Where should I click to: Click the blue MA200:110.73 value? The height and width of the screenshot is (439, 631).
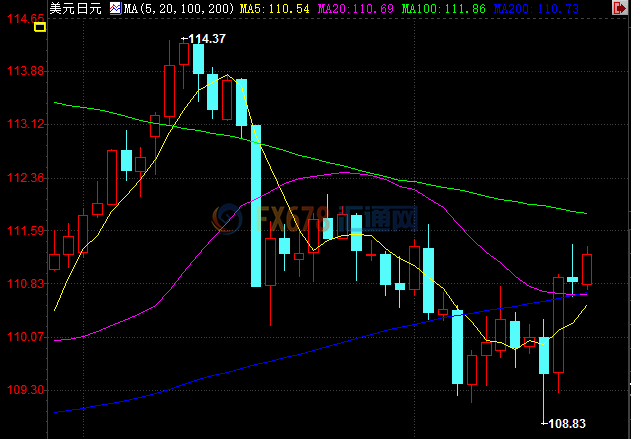click(536, 8)
